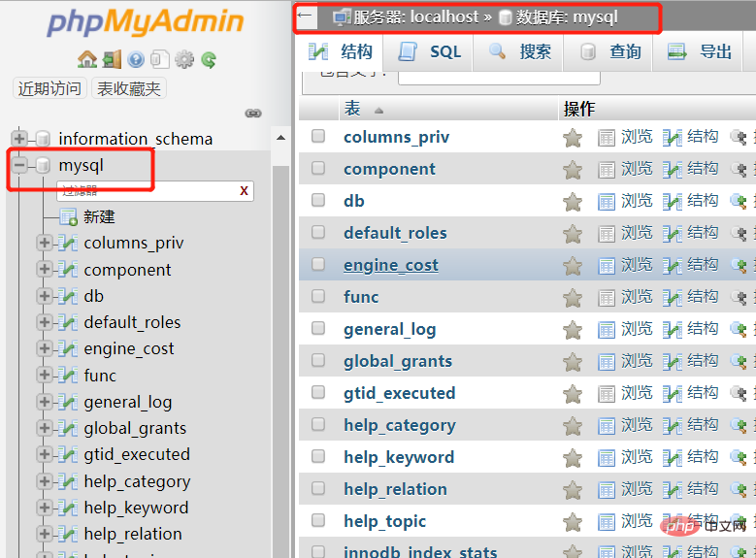Click search icon in db row
The width and height of the screenshot is (756, 558).
[x=739, y=202]
